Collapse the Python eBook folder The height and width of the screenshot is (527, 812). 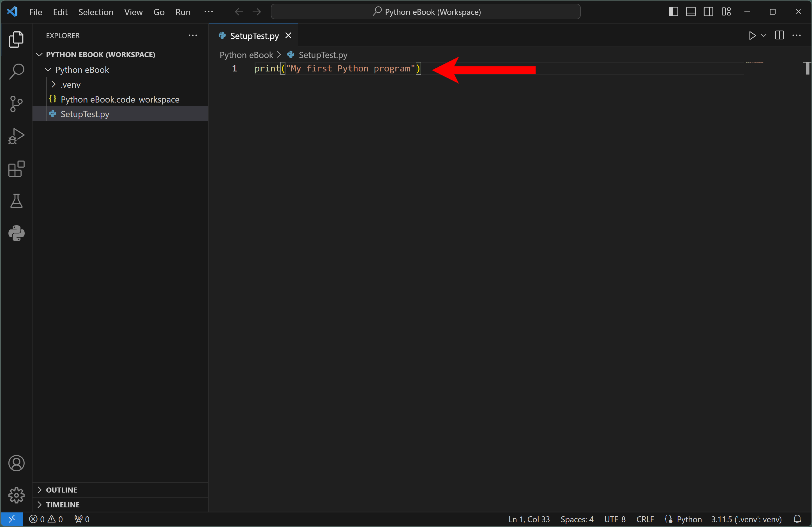121,69
